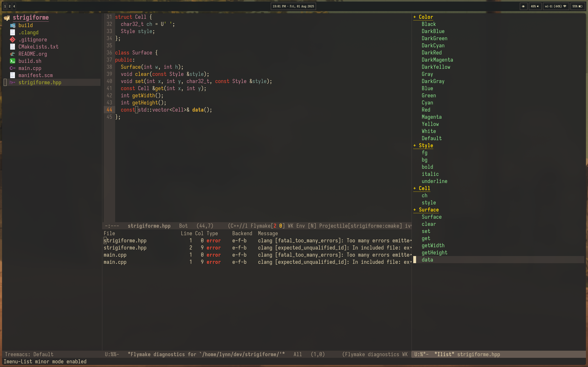588x367 pixels.
Task: Select strigiforme.hpp in the file tree
Action: 40,83
